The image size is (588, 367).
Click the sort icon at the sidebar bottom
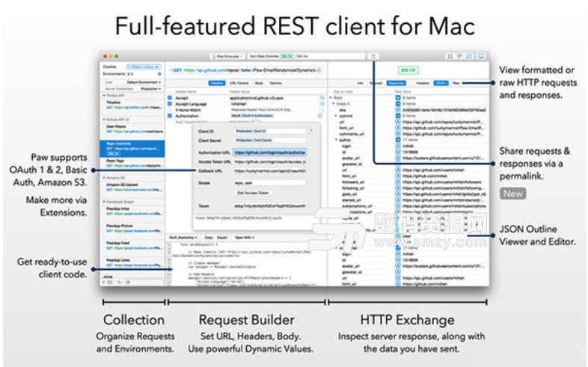point(120,283)
